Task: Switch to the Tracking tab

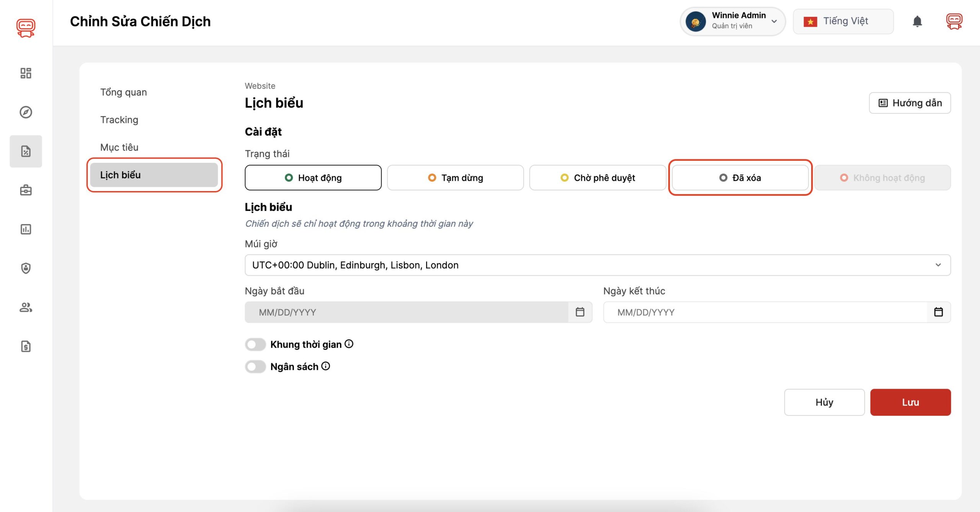Action: pos(119,120)
